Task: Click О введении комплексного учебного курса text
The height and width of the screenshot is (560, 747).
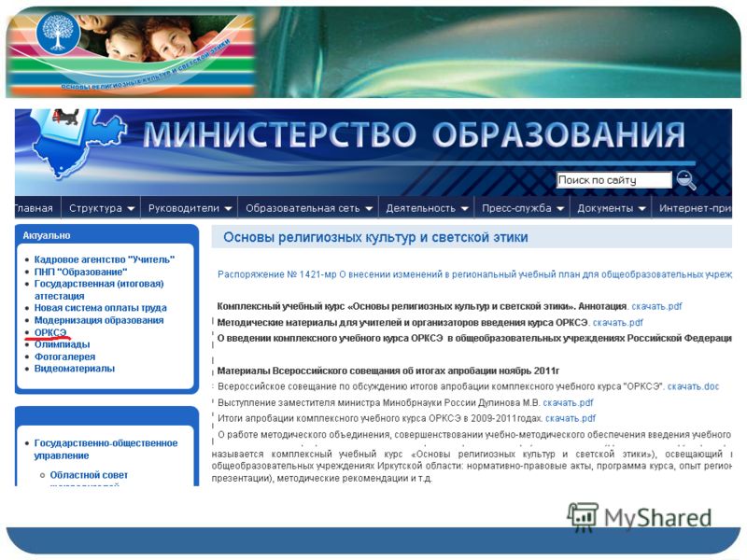Action: point(474,338)
